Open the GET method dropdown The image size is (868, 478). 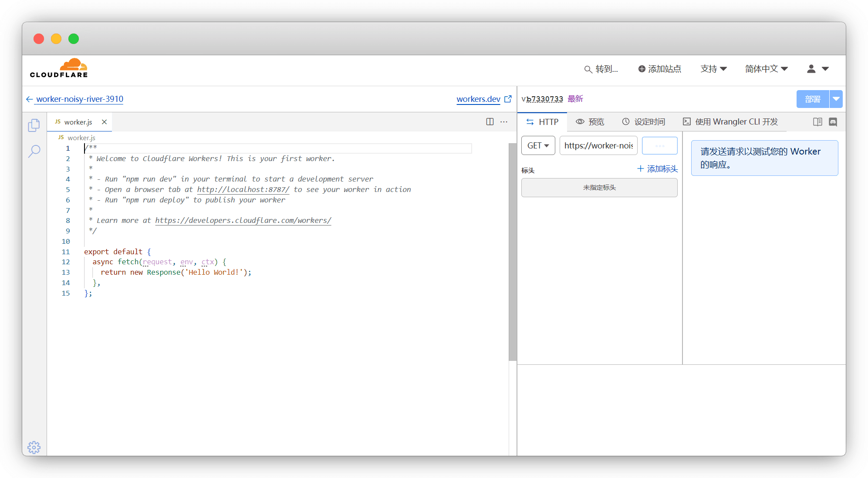tap(538, 145)
